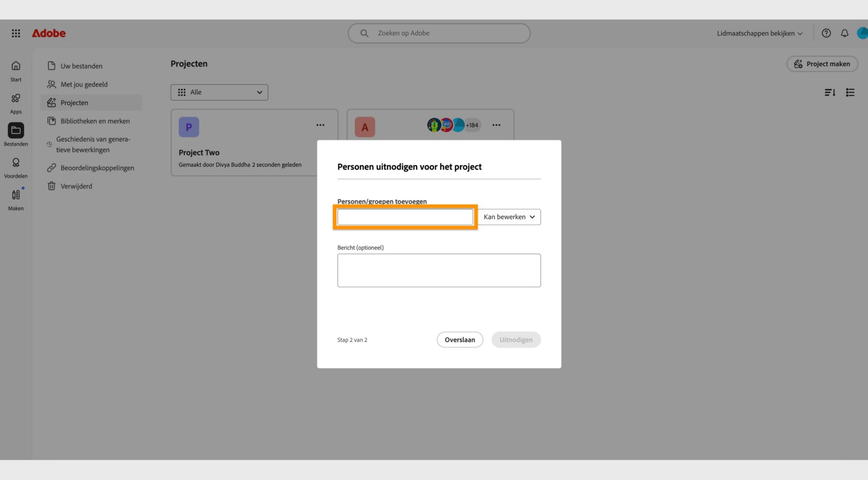The width and height of the screenshot is (868, 480).
Task: Focus the Personen/groepen toevoegen field
Action: pos(405,217)
